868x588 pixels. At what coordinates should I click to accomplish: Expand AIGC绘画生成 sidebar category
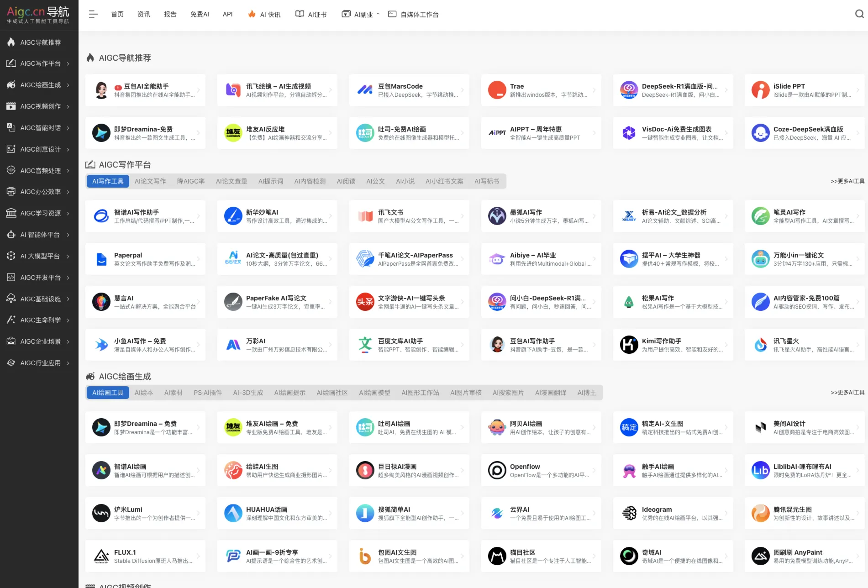[39, 85]
